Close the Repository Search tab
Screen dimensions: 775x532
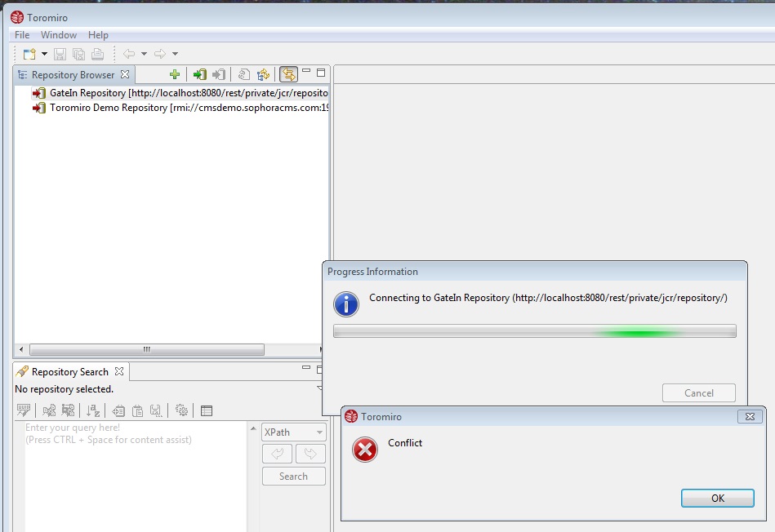click(119, 371)
